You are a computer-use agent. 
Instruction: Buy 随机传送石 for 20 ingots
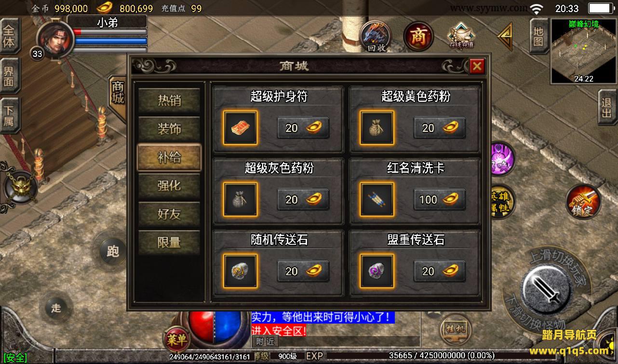click(303, 271)
